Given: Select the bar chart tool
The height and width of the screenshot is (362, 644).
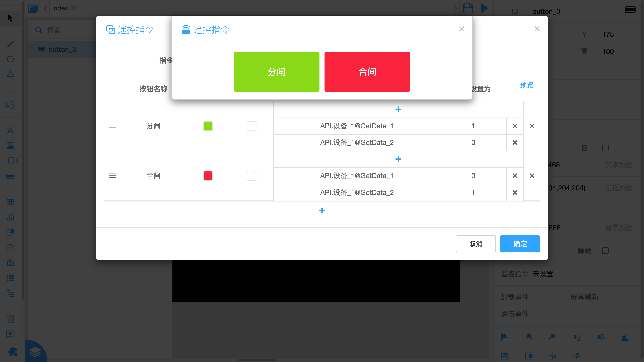Looking at the screenshot, I should tap(10, 217).
